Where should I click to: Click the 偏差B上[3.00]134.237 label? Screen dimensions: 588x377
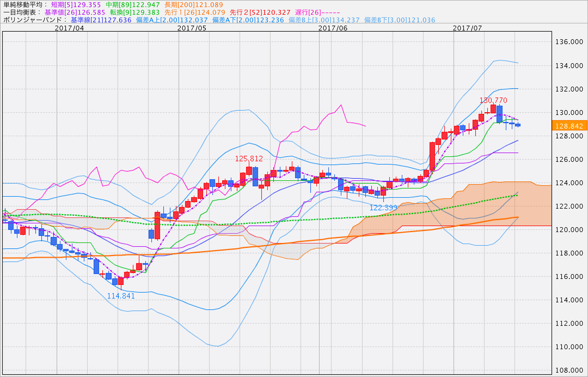324,20
